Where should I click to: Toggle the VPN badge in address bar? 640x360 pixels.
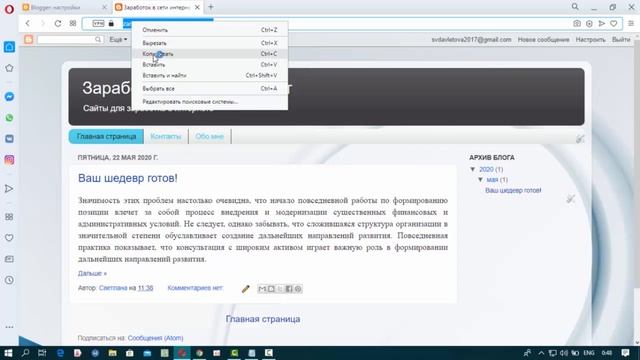pos(98,24)
